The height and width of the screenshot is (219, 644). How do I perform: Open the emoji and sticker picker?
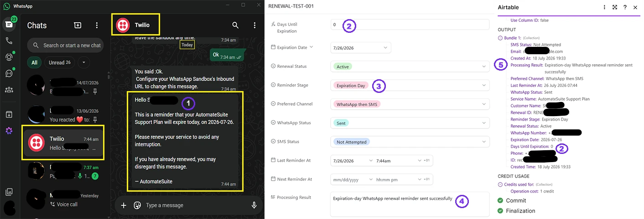pyautogui.click(x=137, y=205)
